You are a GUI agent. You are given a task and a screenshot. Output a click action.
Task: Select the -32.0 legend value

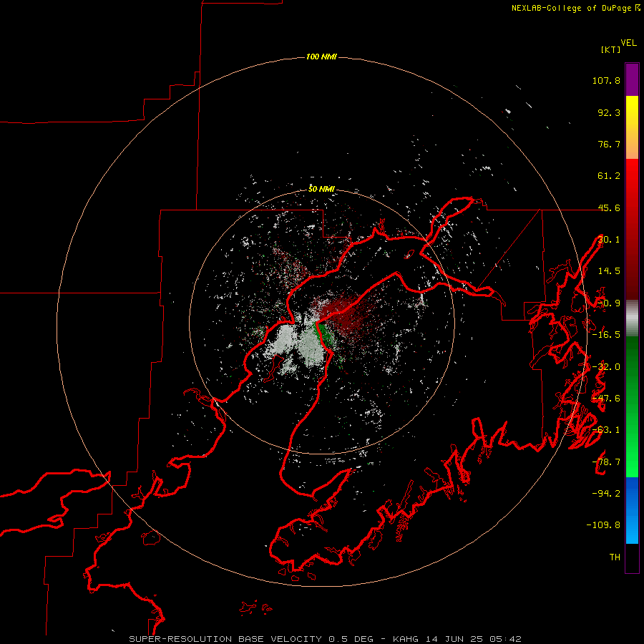pos(606,367)
